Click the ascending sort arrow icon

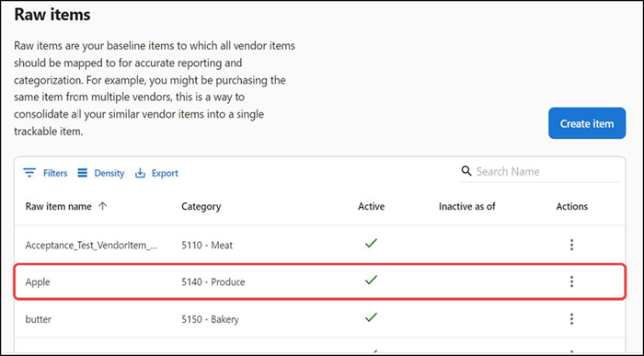103,206
